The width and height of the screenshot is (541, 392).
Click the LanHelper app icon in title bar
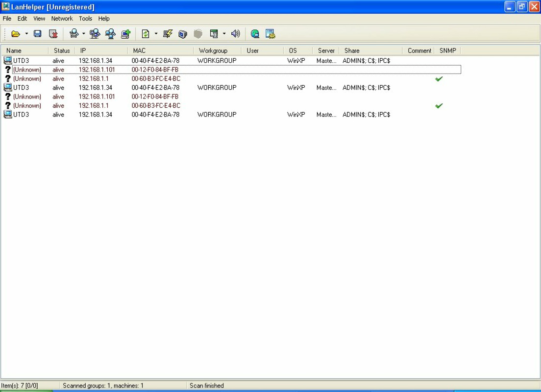5,6
